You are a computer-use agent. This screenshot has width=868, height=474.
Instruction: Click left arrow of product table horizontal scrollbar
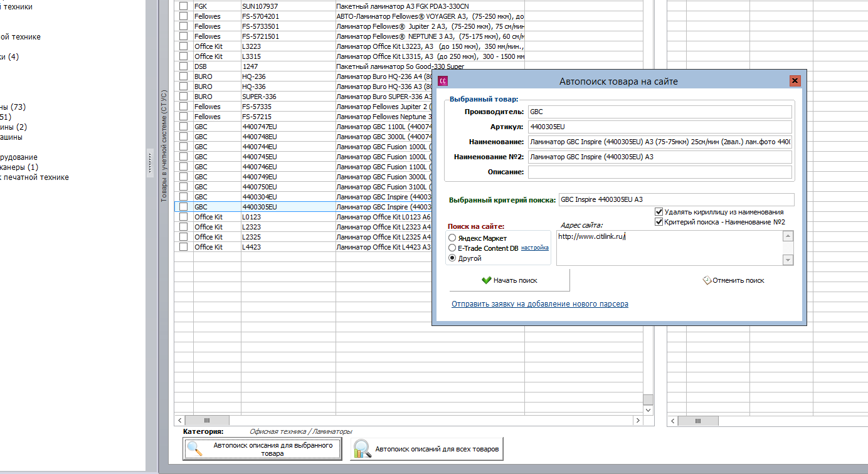pyautogui.click(x=179, y=421)
